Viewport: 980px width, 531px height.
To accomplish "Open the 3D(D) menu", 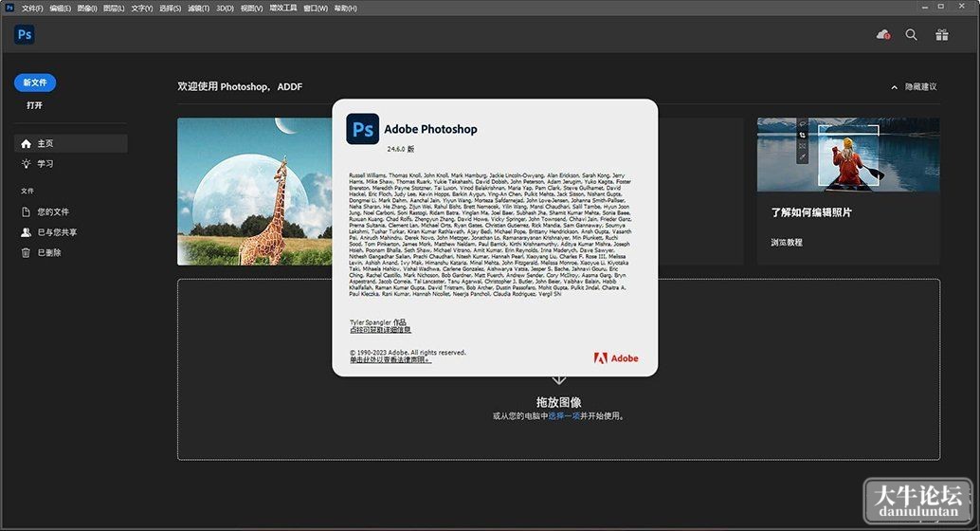I will pos(225,9).
